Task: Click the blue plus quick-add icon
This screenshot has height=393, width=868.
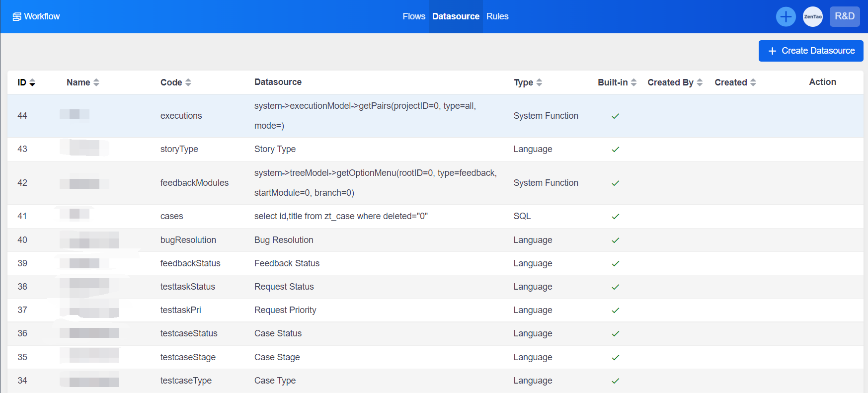Action: point(786,17)
